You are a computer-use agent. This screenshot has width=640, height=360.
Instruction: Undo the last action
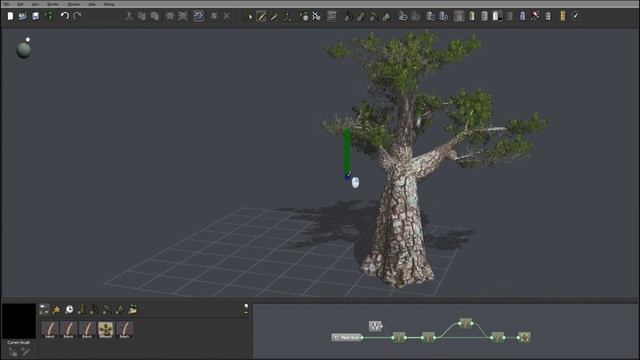coord(64,16)
